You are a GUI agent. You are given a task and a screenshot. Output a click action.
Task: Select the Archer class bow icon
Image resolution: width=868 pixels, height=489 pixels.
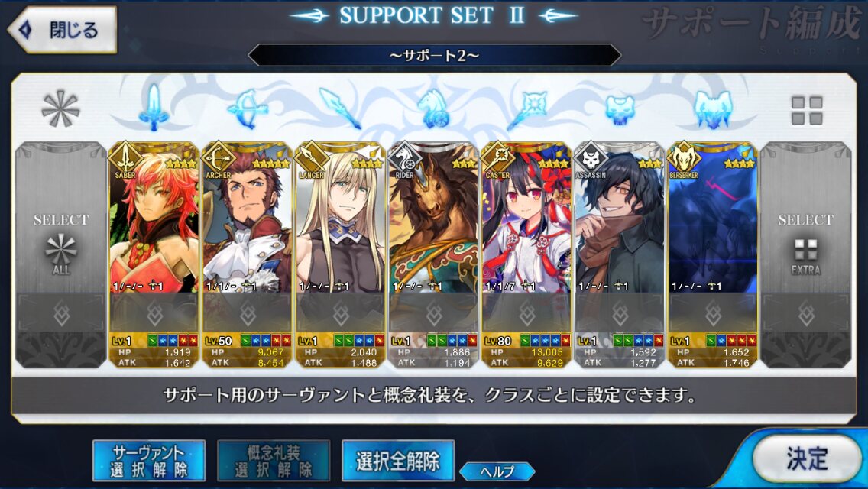coord(248,108)
